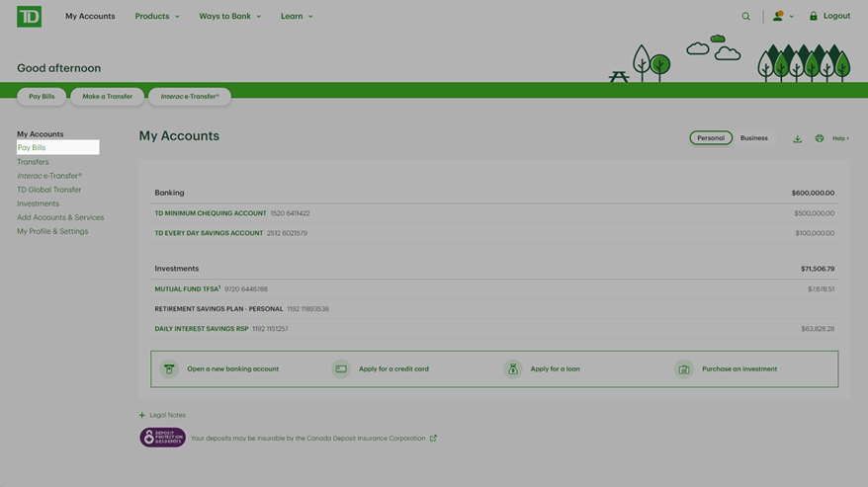Click the Pay Bills pill button
Screen dimensions: 868x487
point(42,96)
